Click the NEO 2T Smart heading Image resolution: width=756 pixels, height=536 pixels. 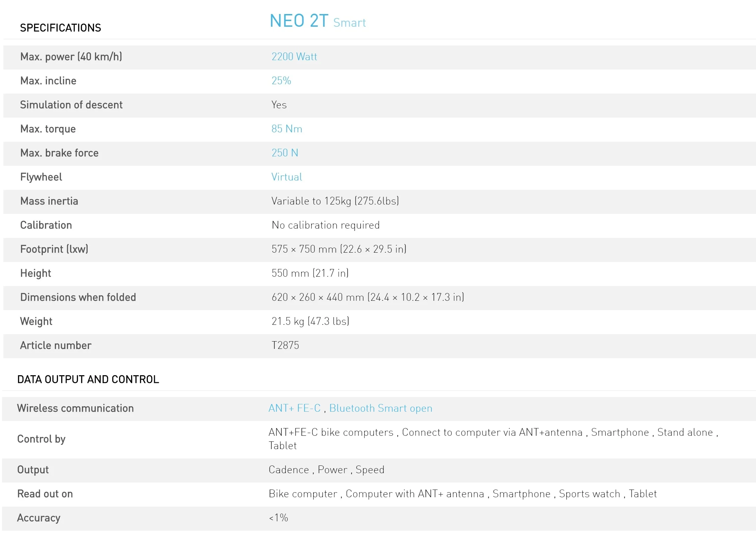click(317, 21)
